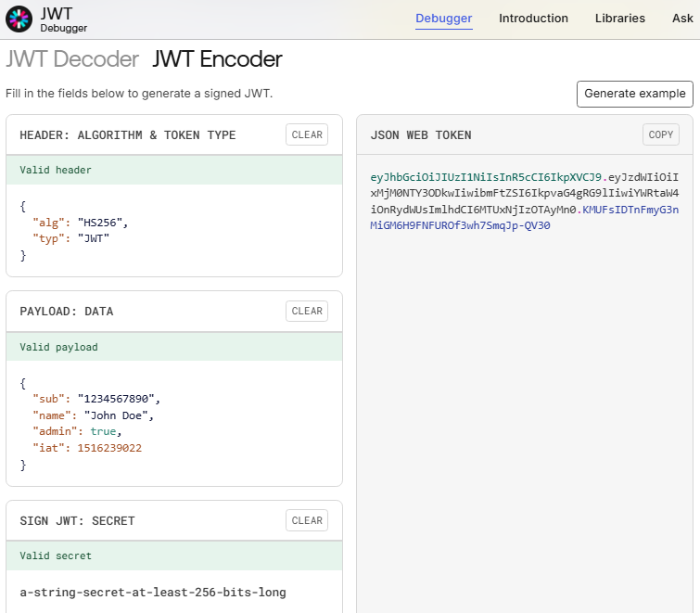Copy the JSON Web Token
Viewport: 700px width, 613px height.
661,134
